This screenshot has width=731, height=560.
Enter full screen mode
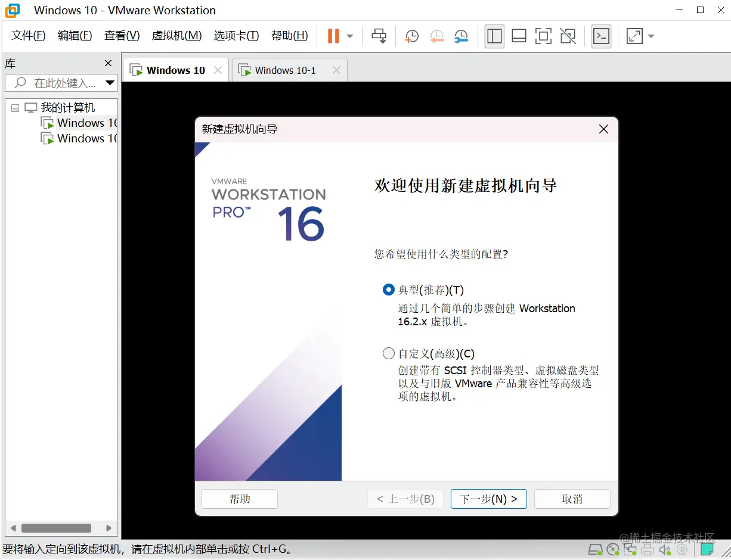[543, 36]
